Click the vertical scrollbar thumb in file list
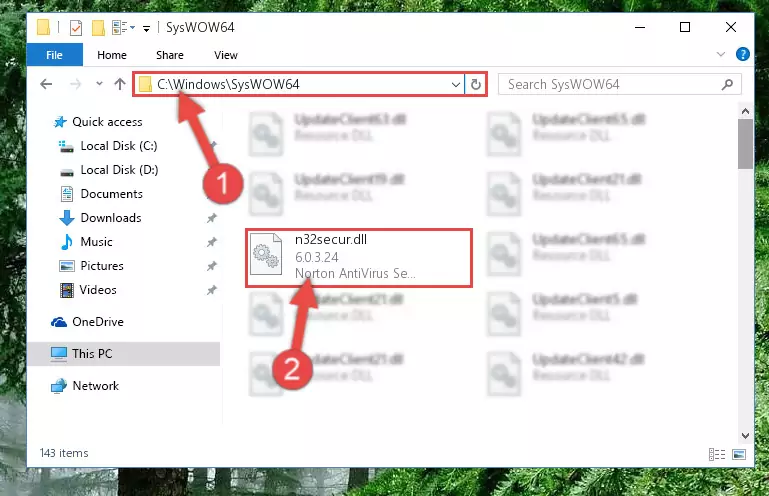This screenshot has width=769, height=496. [745, 144]
